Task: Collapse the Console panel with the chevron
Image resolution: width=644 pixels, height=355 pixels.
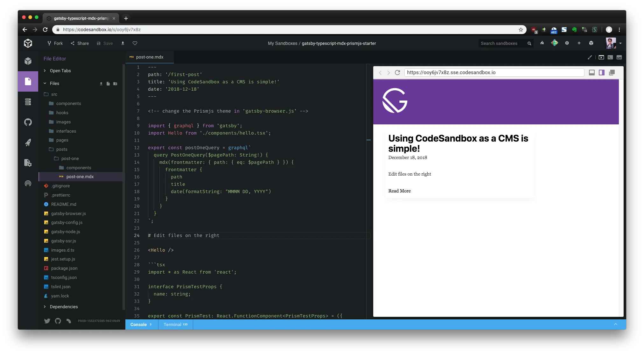Action: [615, 324]
